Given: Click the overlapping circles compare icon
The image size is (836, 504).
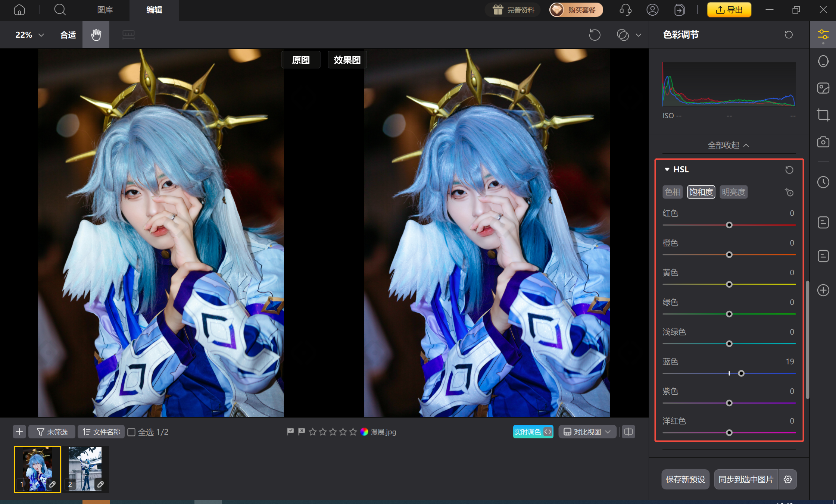Looking at the screenshot, I should [x=623, y=35].
